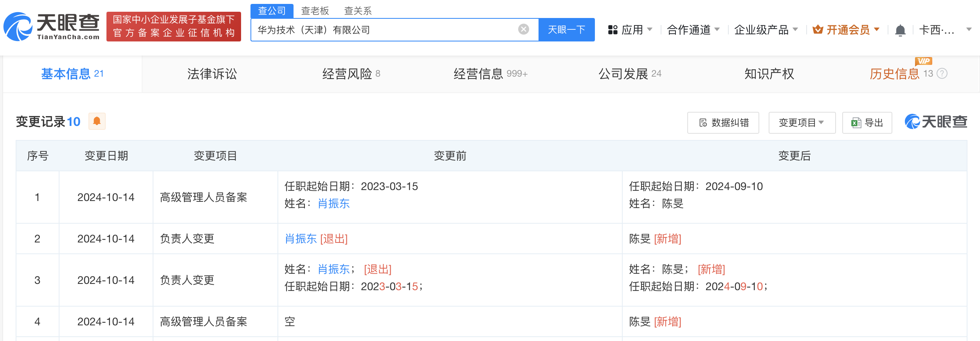Click the Excel icon on 导出 button
Screen dimensions: 980x341
coord(856,123)
